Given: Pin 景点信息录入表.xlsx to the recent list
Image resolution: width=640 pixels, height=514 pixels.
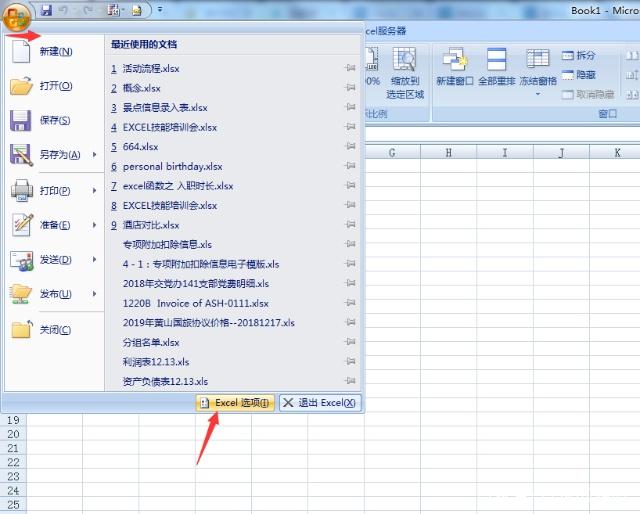Looking at the screenshot, I should click(350, 107).
